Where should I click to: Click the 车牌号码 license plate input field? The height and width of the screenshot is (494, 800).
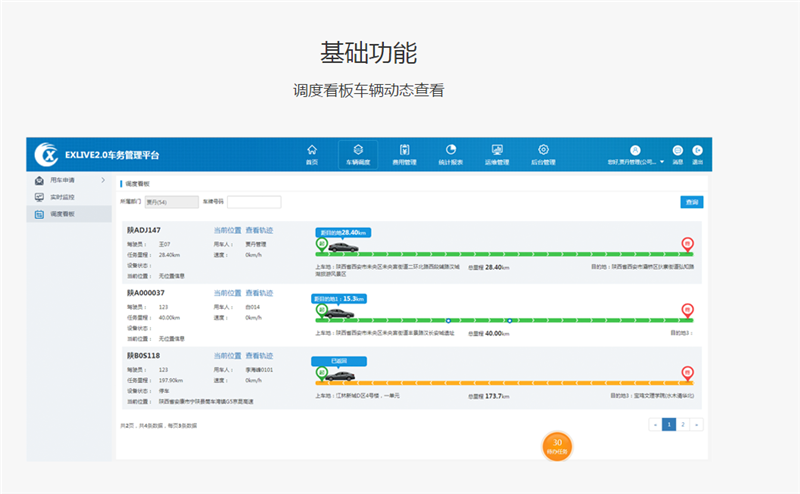253,202
